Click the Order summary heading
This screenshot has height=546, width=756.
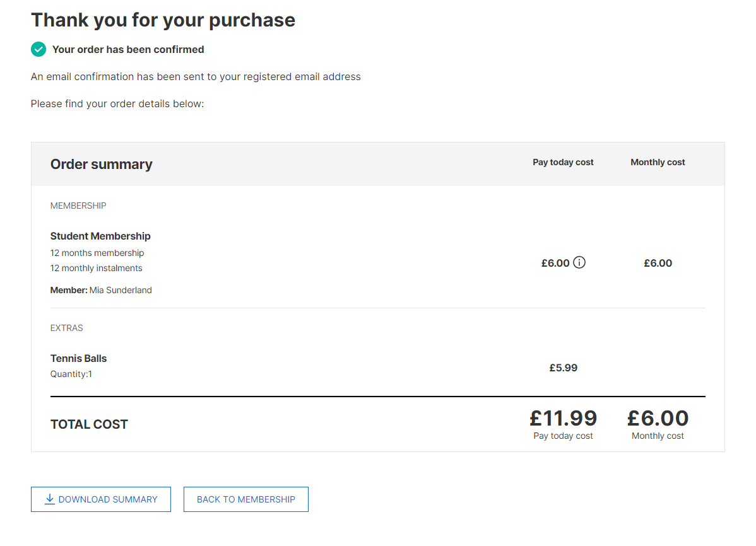point(101,165)
